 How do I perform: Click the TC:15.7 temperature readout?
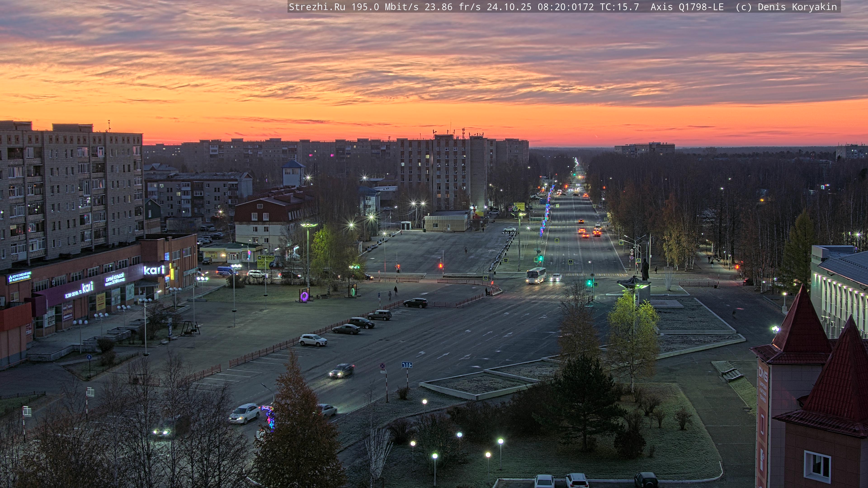[619, 7]
